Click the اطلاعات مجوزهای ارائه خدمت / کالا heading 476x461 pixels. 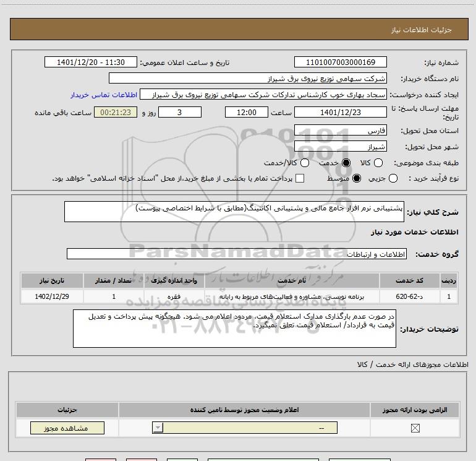coord(413,364)
